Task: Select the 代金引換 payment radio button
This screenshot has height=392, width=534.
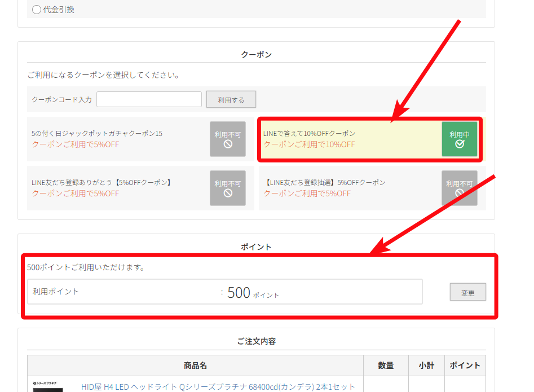Action: (37, 10)
